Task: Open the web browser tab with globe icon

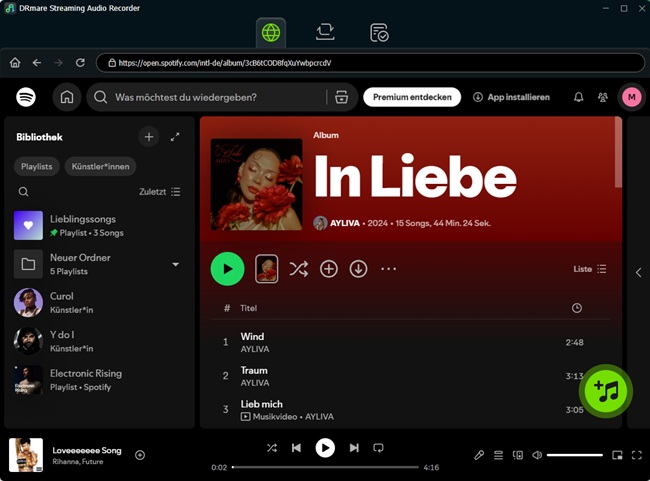Action: pos(271,32)
